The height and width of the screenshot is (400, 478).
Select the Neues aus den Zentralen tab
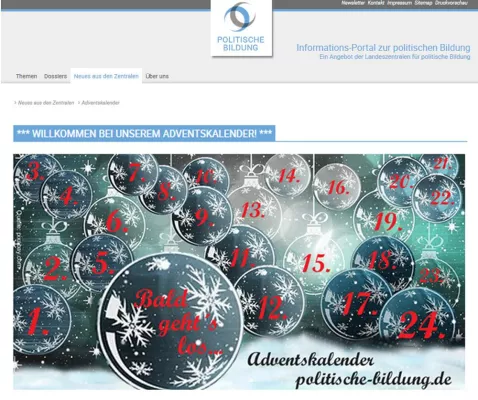[x=106, y=76]
